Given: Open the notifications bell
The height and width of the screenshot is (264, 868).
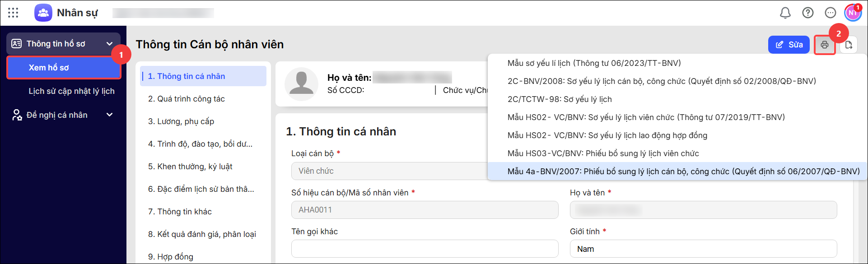Looking at the screenshot, I should [785, 13].
